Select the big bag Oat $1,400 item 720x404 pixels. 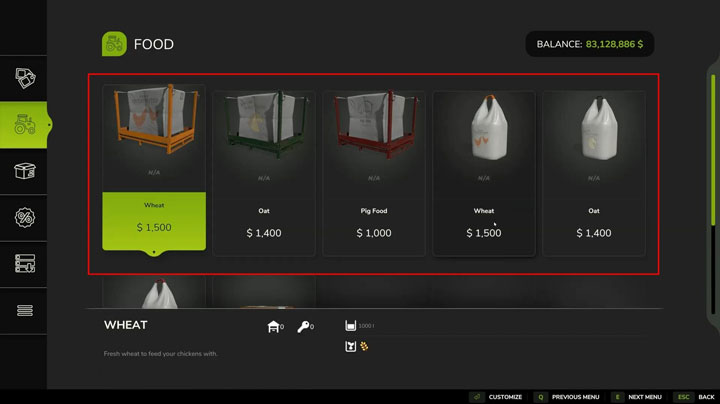[594, 173]
